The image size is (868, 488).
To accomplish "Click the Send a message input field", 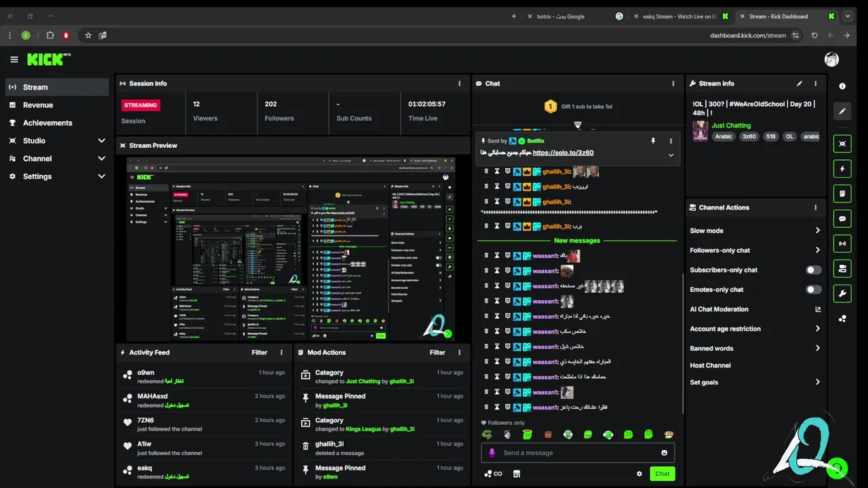I will [x=578, y=453].
